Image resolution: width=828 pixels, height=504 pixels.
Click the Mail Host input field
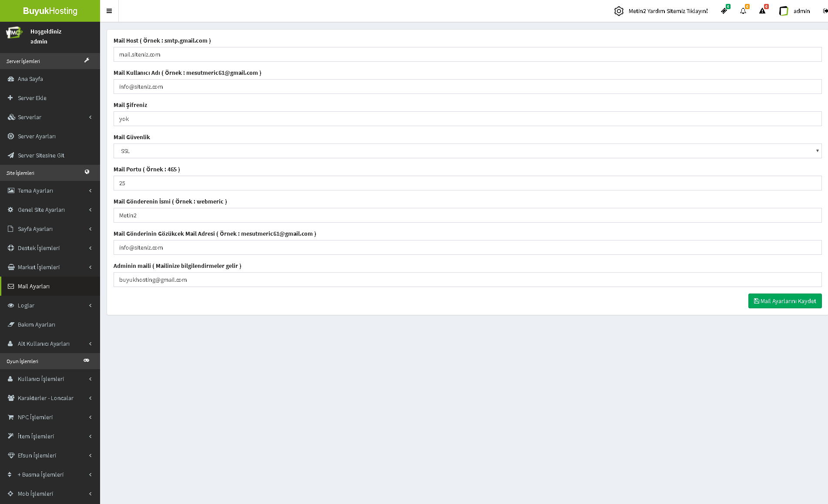pos(467,54)
